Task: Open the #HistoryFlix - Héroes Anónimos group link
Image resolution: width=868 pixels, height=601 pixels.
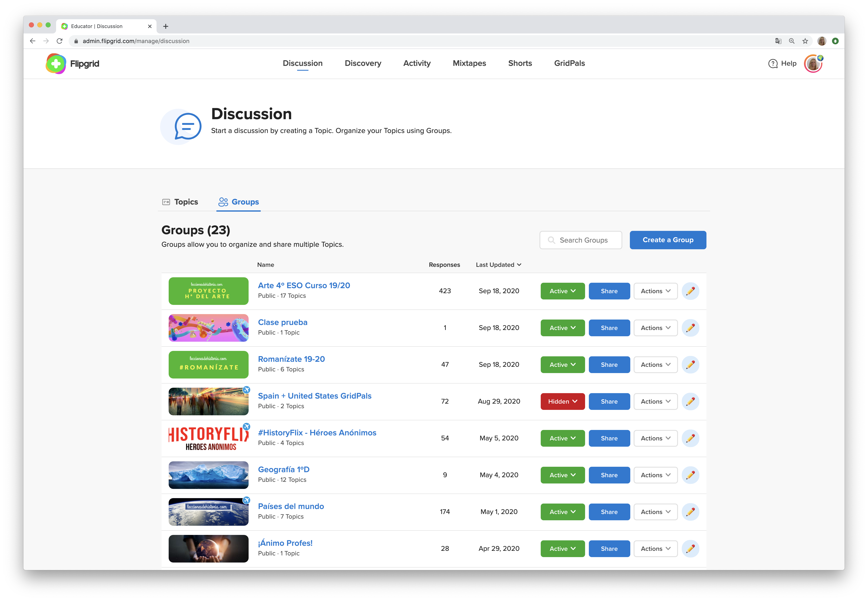Action: pyautogui.click(x=317, y=433)
